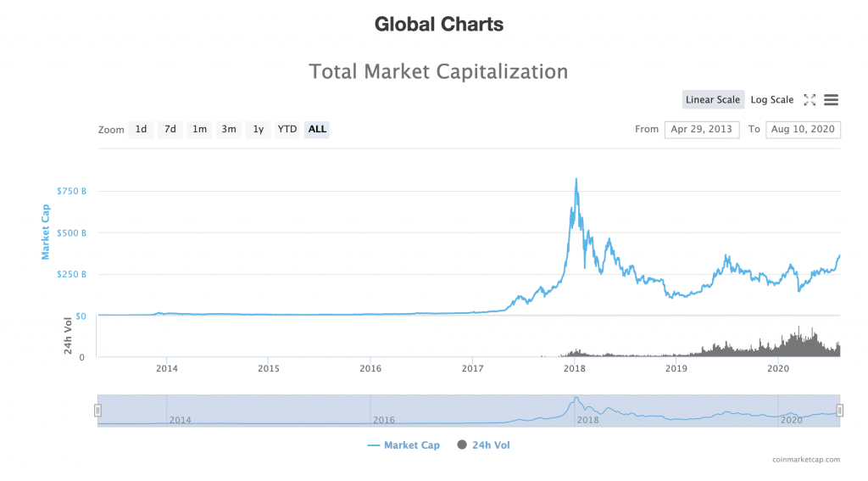Click the From date field
Image resolution: width=868 pixels, height=481 pixels.
click(701, 130)
